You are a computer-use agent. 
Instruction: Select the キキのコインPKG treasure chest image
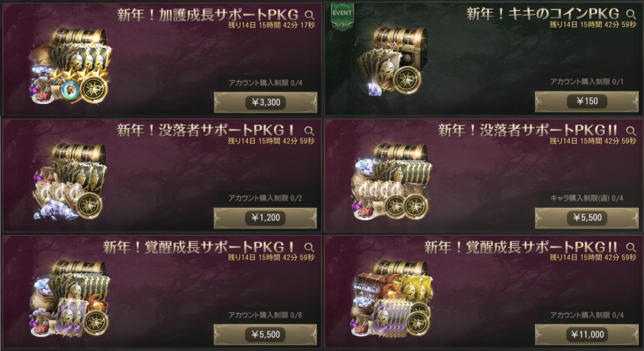tap(394, 61)
